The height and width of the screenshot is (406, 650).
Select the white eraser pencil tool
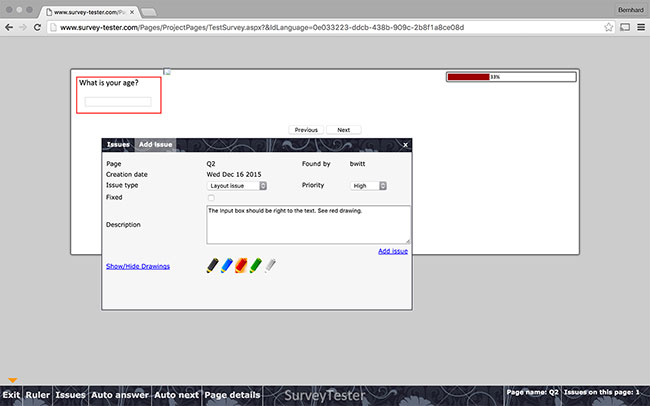click(x=270, y=266)
